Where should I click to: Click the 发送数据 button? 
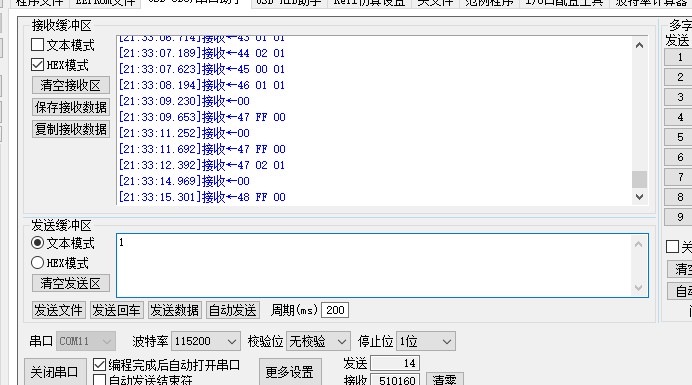point(174,310)
